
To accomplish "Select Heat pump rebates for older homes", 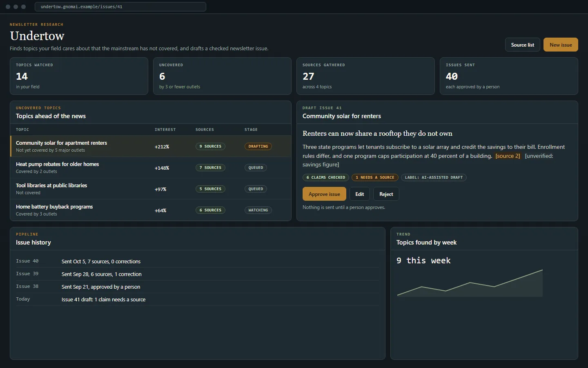I will point(151,168).
